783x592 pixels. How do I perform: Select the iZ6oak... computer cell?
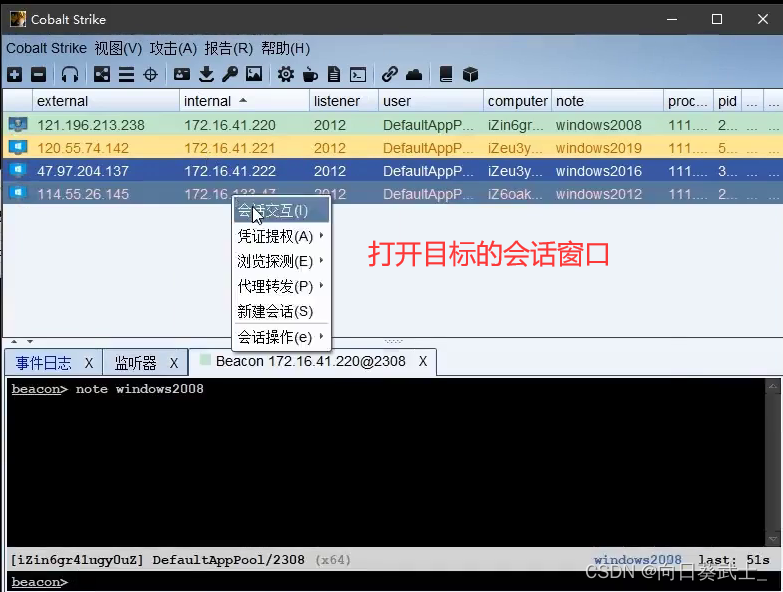[x=517, y=194]
